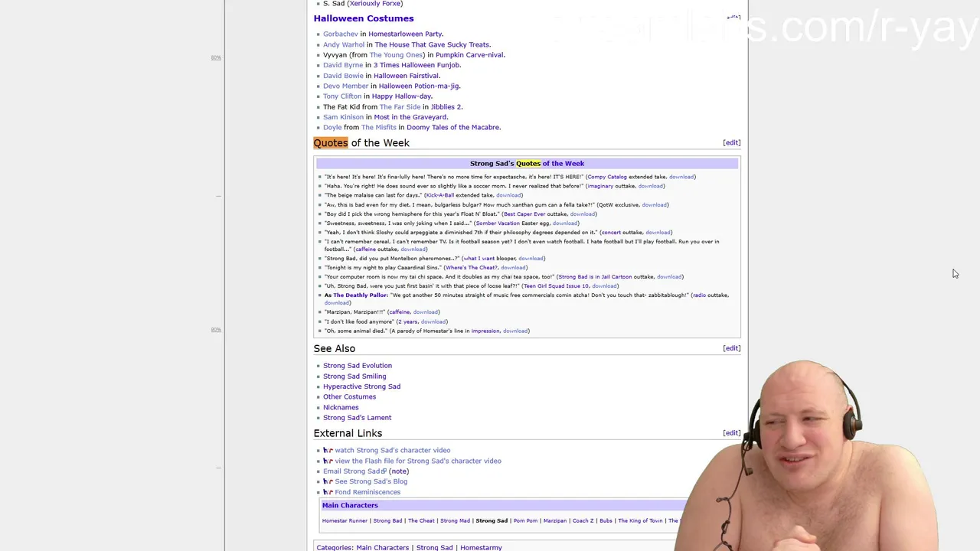Open the '3 Times Halloween Funjob' link
This screenshot has width=980, height=551.
[416, 65]
